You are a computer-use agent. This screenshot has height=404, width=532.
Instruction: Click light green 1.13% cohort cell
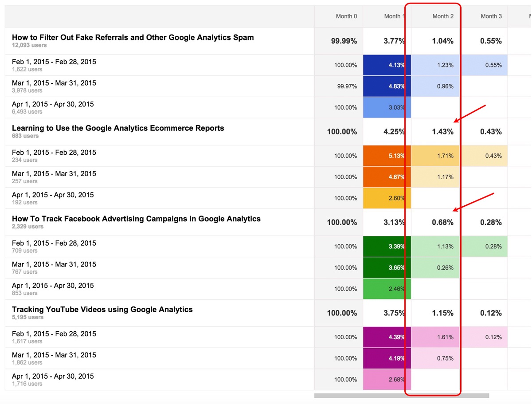coord(436,247)
